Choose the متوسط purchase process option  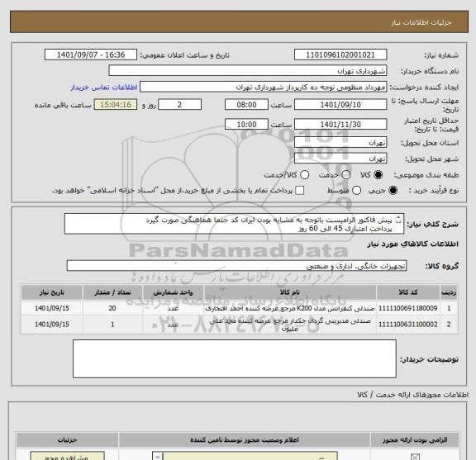(x=356, y=191)
